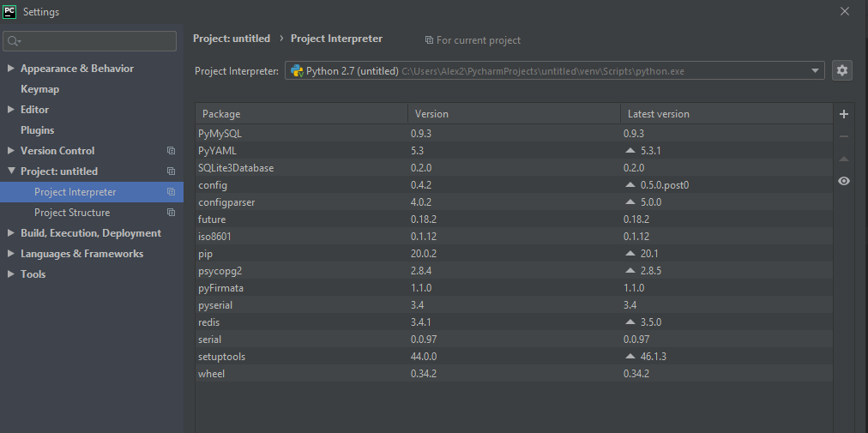The height and width of the screenshot is (433, 868).
Task: Click the copy icon beside Version Control
Action: pyautogui.click(x=171, y=151)
